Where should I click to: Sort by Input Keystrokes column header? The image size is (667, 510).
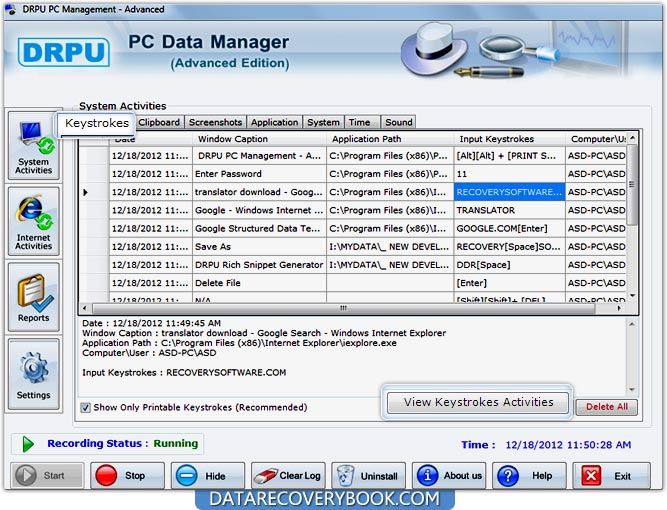click(x=510, y=139)
